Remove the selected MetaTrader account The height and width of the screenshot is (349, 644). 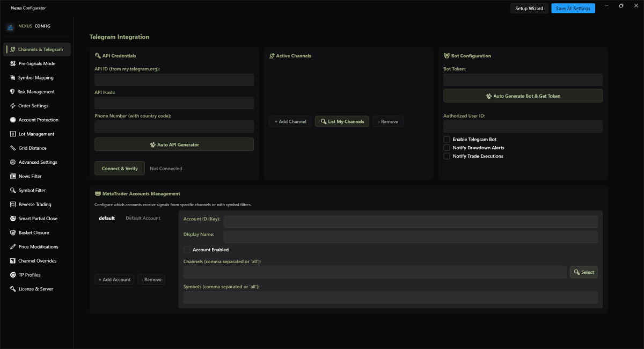pyautogui.click(x=151, y=280)
